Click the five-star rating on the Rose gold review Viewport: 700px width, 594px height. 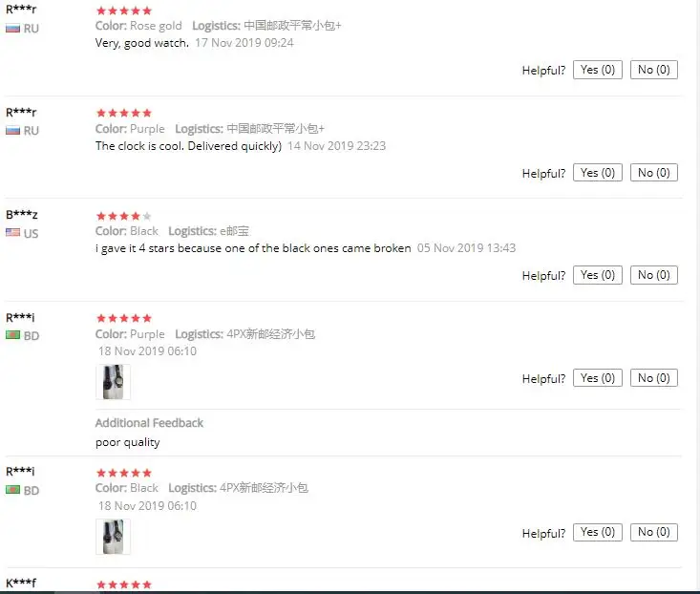(124, 11)
